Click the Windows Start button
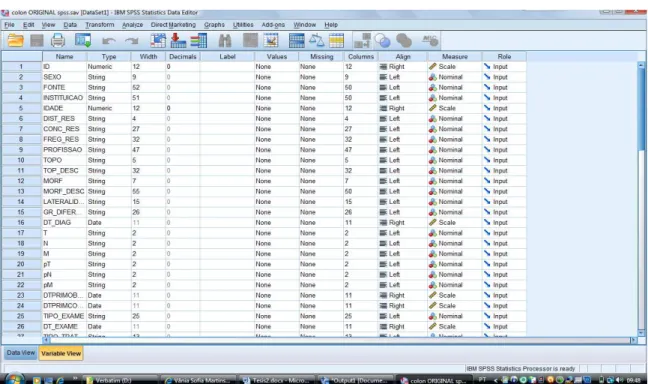Viewport: 648px width, 384px height. coord(14,379)
